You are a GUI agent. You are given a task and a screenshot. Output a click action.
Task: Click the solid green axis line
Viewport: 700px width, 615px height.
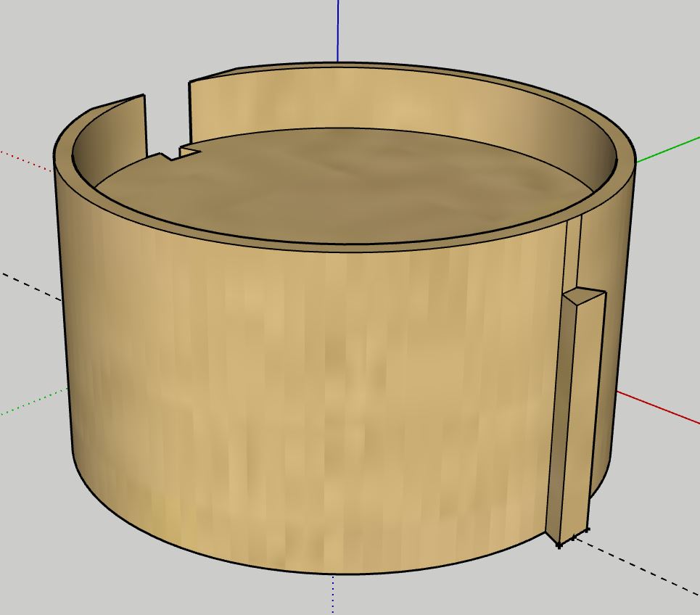coord(667,149)
